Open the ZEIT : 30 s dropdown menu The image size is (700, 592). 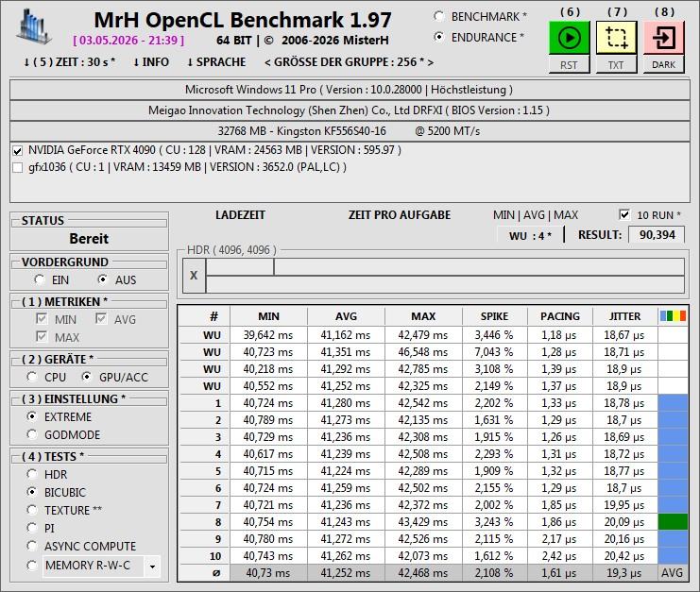pos(69,62)
